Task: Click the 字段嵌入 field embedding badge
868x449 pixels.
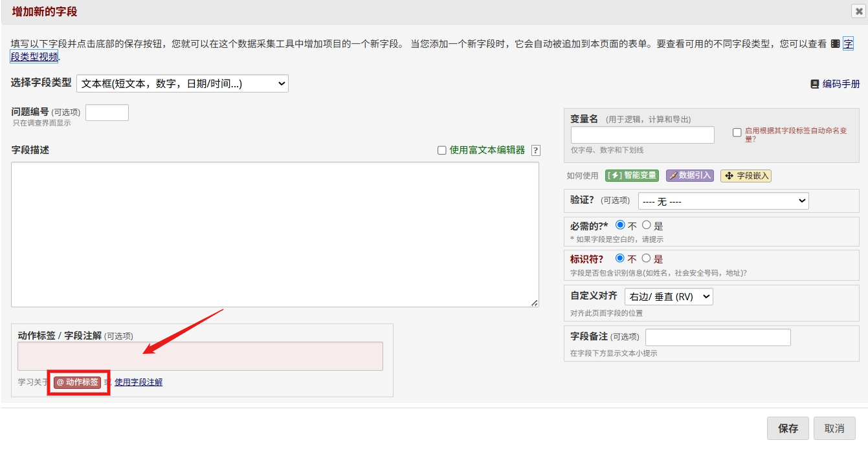Action: point(746,175)
